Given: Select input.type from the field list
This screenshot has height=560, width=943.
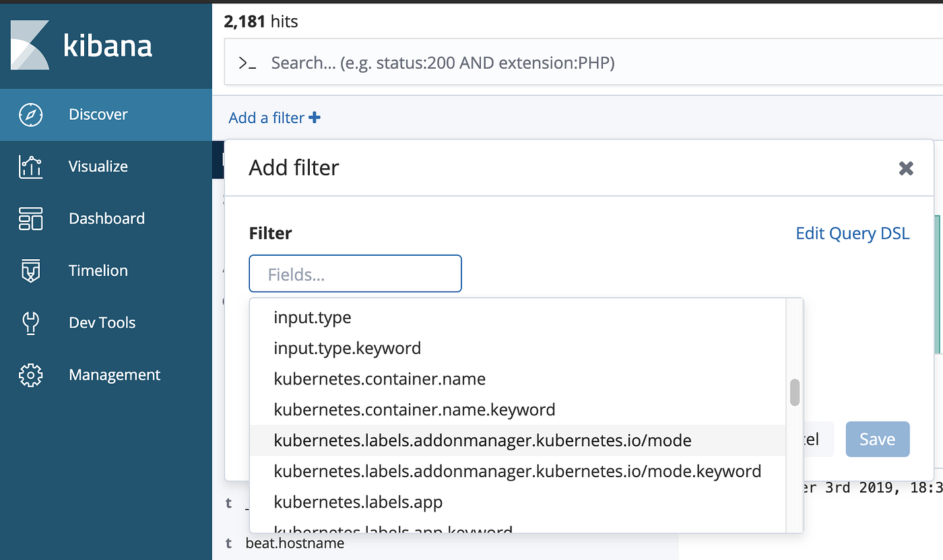Looking at the screenshot, I should (x=313, y=317).
